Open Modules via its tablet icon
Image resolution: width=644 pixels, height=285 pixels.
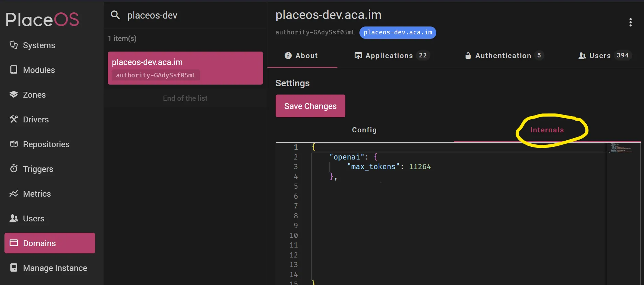tap(14, 70)
